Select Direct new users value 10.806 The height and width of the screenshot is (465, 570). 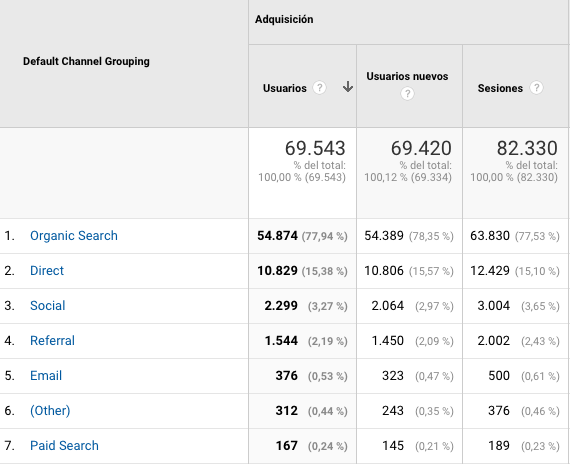click(x=384, y=270)
